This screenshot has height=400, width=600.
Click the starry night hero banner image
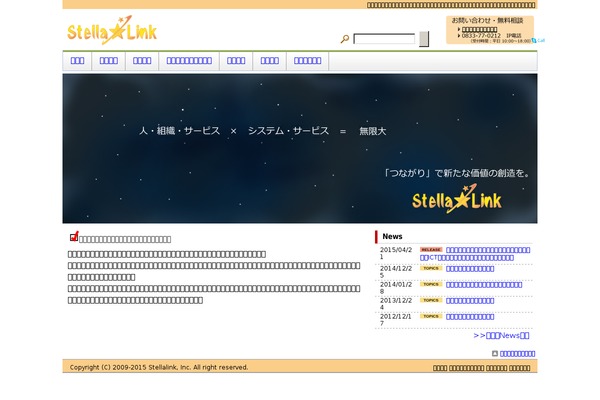click(x=300, y=149)
